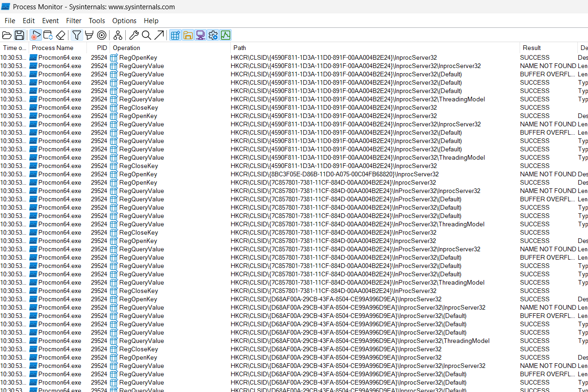This screenshot has width=588, height=392.
Task: Toggle Show Network Activity button
Action: coord(200,35)
